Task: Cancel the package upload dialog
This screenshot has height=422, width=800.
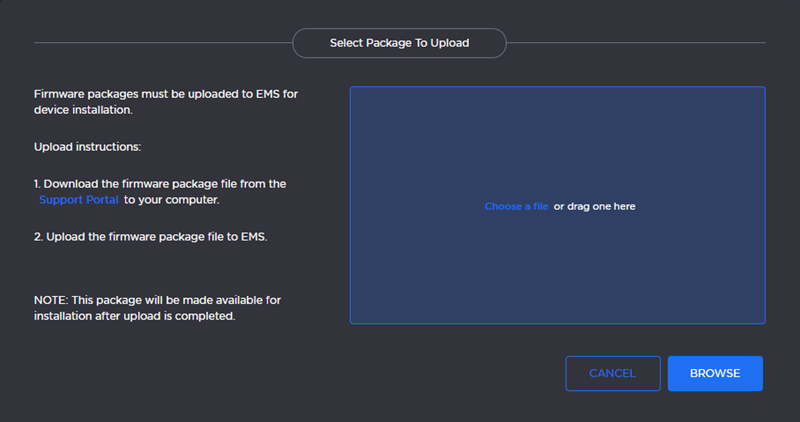Action: point(612,373)
